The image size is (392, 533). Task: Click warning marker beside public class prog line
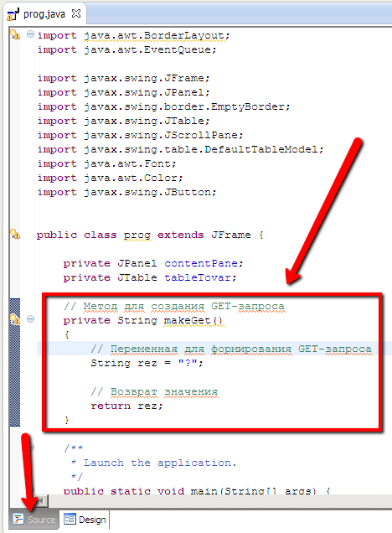pyautogui.click(x=15, y=234)
